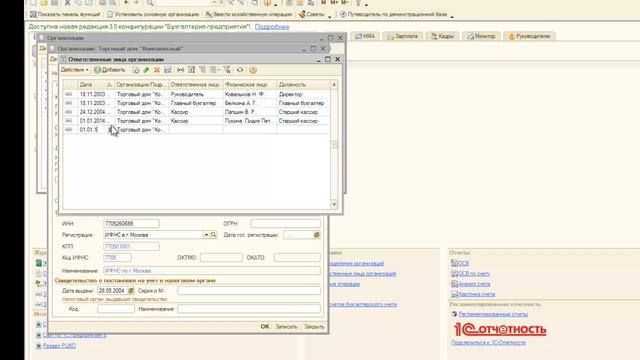Click the magnifier icon beside Регистрация field
The height and width of the screenshot is (360, 640).
pos(213,235)
